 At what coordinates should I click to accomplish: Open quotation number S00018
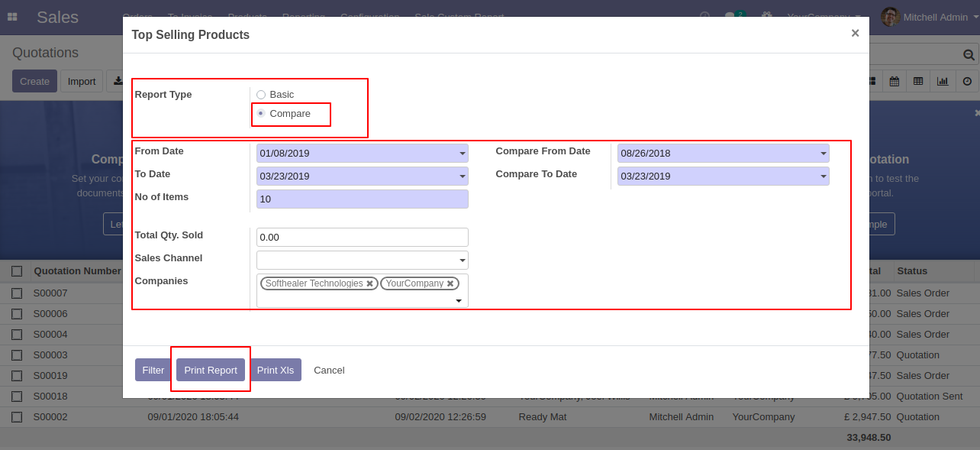click(50, 397)
